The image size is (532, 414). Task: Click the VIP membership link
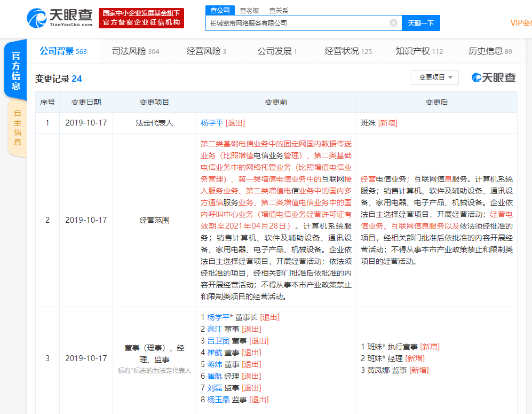tap(521, 22)
